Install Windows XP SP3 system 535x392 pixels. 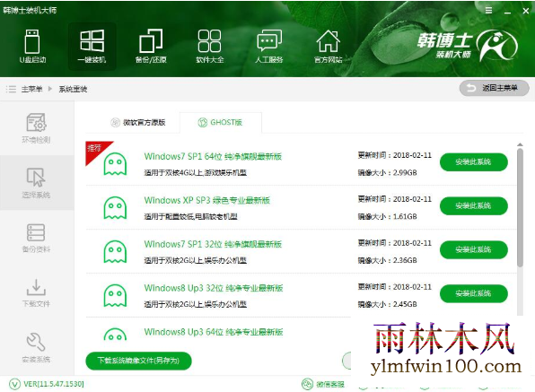474,206
